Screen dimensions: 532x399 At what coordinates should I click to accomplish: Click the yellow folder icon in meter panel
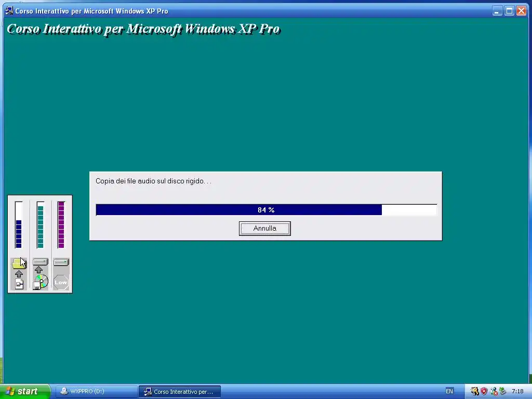click(x=19, y=263)
